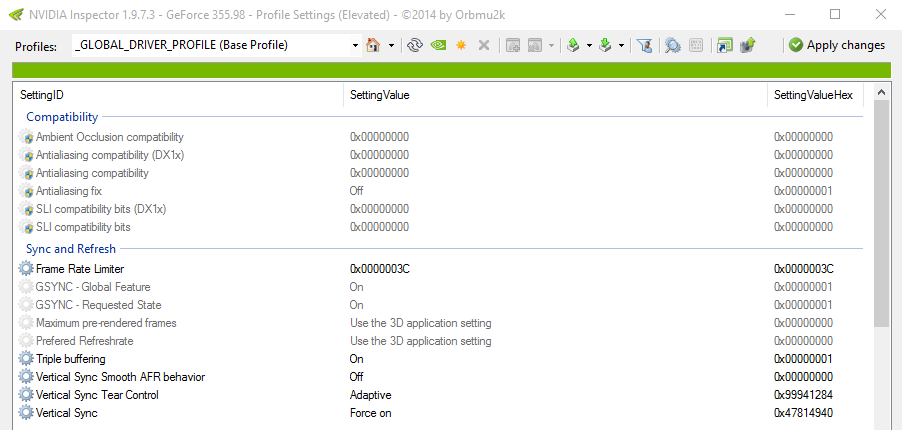Image resolution: width=902 pixels, height=430 pixels.
Task: Click the Triple buffering value On
Action: click(x=356, y=359)
